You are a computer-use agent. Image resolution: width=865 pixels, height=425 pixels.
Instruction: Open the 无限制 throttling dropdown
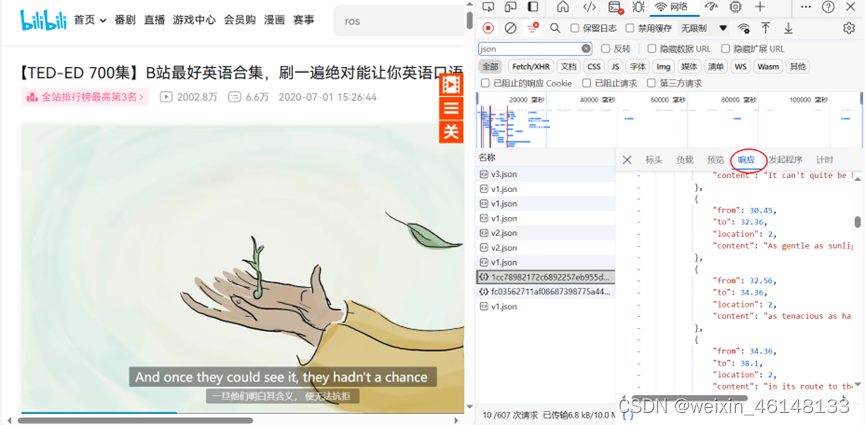(703, 28)
